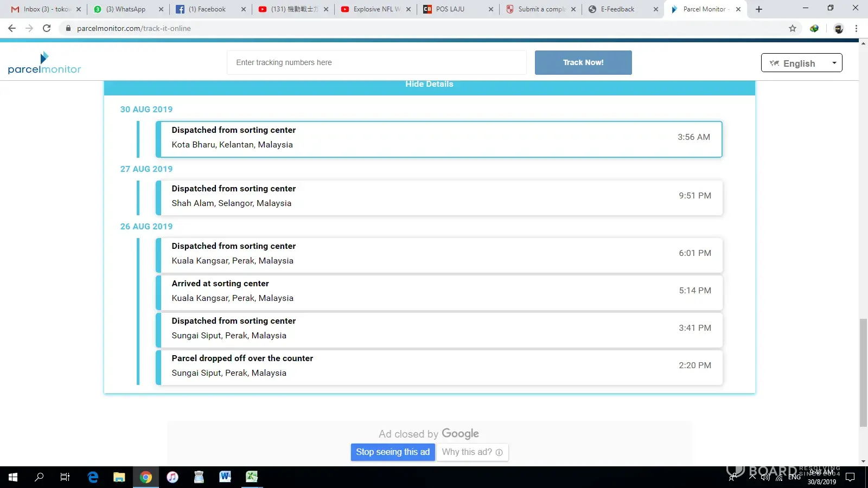The width and height of the screenshot is (868, 488).
Task: Click the 2:20 PM timestamp
Action: point(695,365)
